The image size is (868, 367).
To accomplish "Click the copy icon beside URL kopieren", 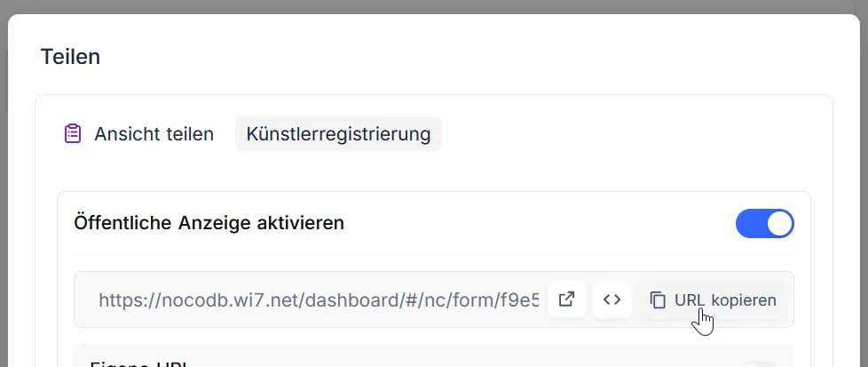I will (x=658, y=300).
